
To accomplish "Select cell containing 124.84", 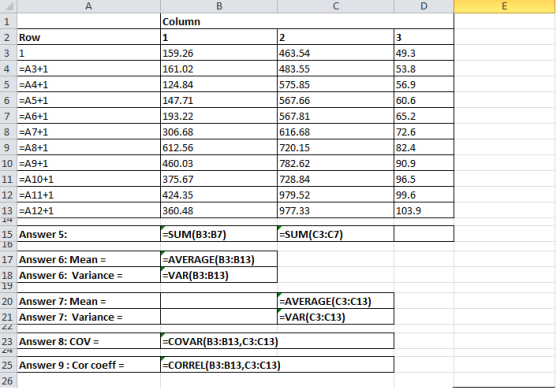I will coord(219,84).
